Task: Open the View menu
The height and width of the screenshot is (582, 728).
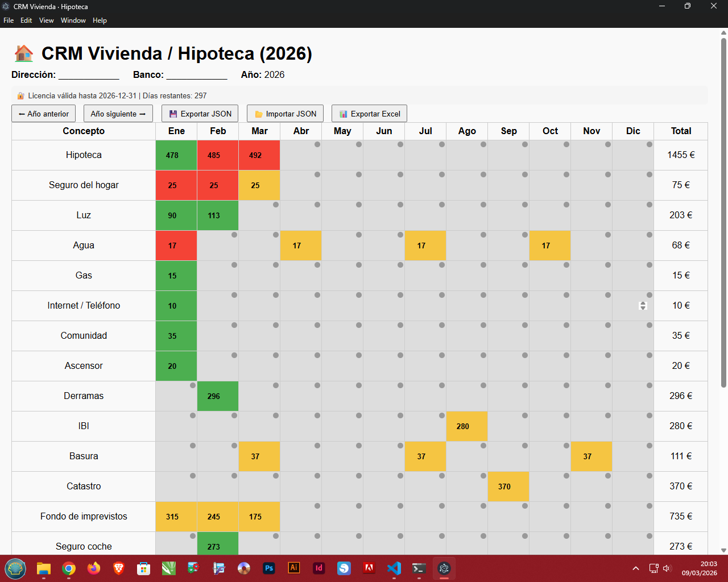Action: (46, 20)
